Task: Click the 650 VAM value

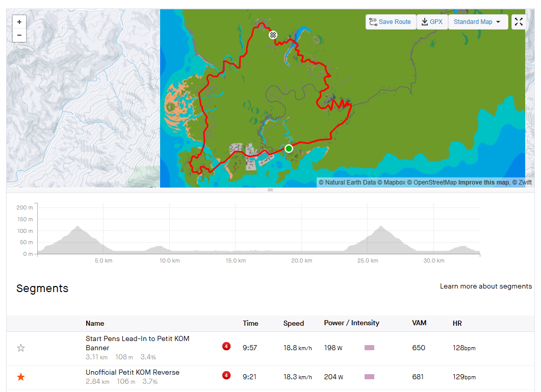Action: pos(419,348)
